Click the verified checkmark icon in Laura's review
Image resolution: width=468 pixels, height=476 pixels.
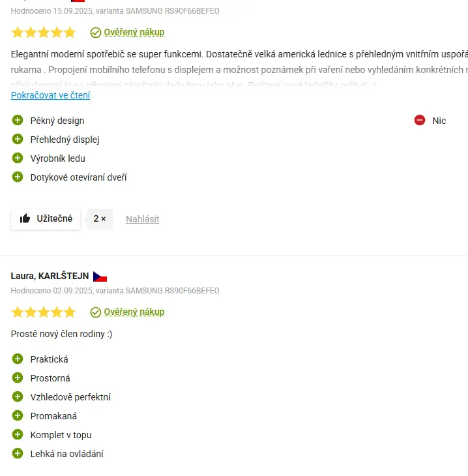click(x=96, y=312)
